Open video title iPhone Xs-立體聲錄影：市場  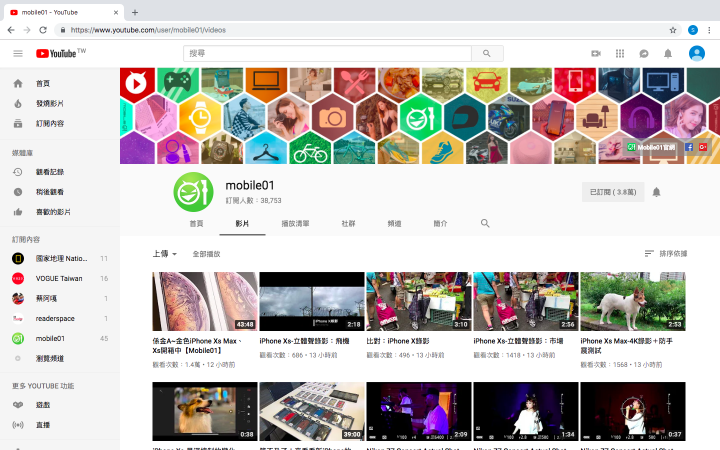[518, 341]
